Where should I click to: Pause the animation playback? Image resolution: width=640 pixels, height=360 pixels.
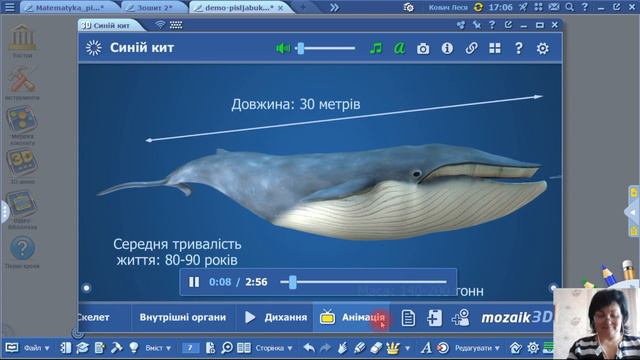click(x=194, y=282)
